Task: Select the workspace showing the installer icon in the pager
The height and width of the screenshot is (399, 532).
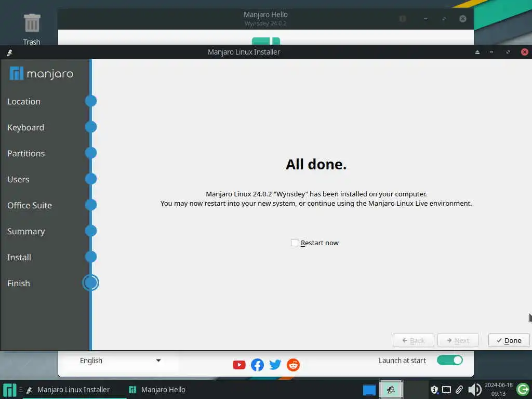Action: 391,390
